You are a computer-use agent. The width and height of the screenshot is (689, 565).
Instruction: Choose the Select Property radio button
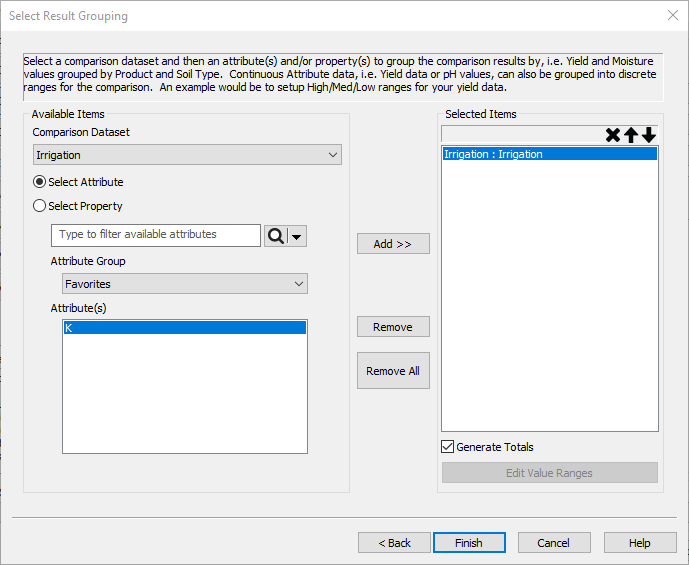pyautogui.click(x=40, y=206)
